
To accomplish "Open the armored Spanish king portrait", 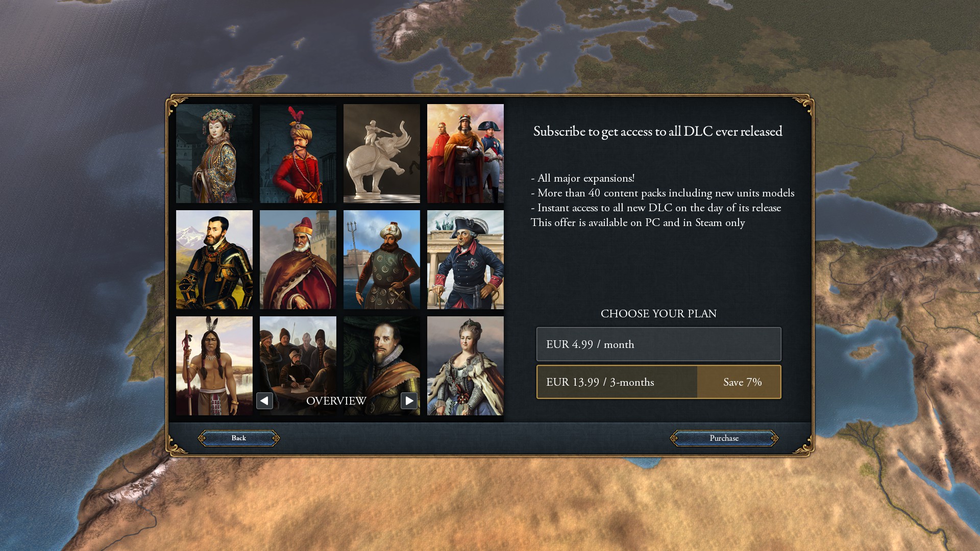I will click(214, 260).
